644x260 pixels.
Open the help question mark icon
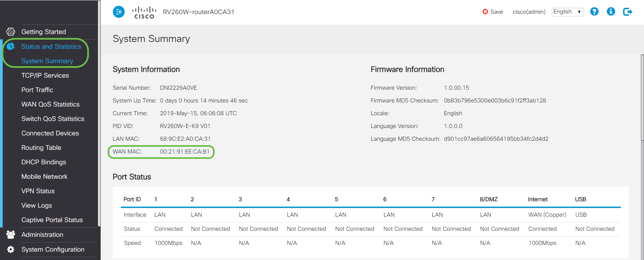tap(594, 12)
